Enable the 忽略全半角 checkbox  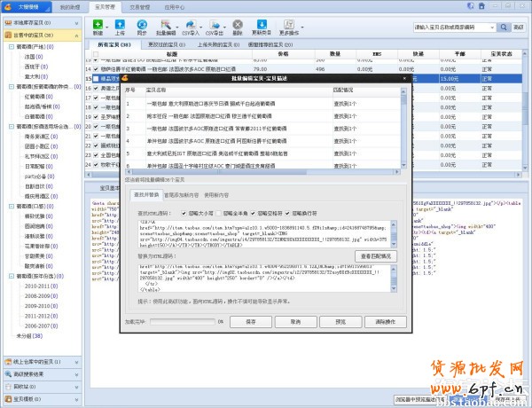coord(218,213)
